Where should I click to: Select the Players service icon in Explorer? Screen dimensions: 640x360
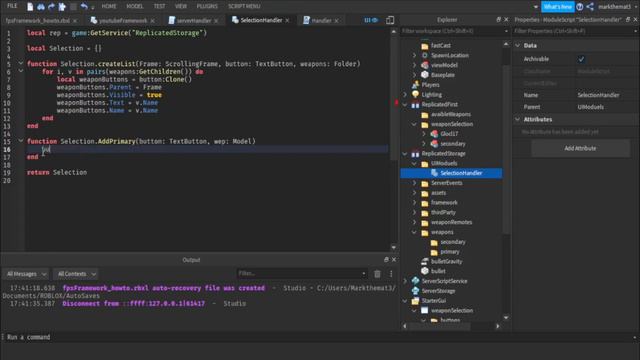415,84
